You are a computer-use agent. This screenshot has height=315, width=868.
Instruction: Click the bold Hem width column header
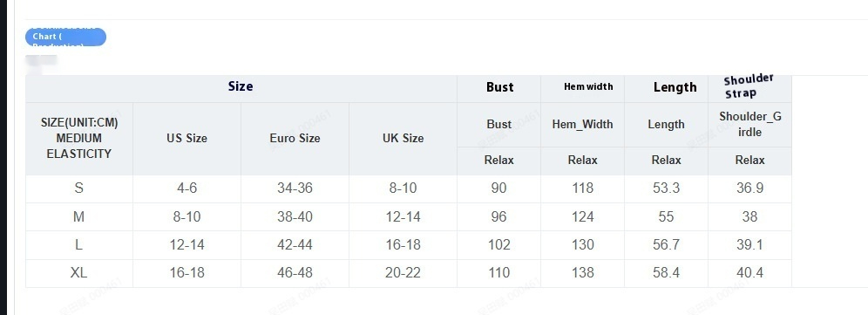tap(582, 89)
